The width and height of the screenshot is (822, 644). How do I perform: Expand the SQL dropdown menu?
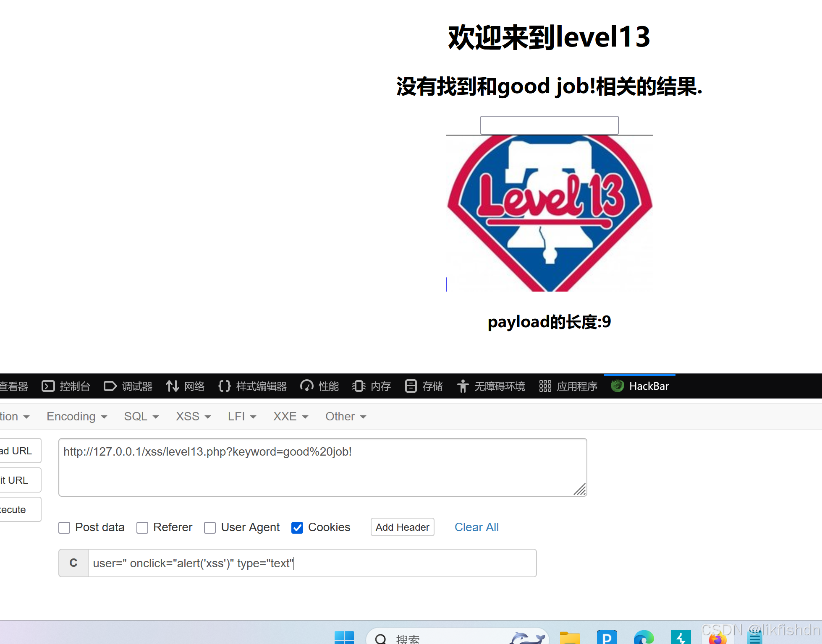coord(141,417)
